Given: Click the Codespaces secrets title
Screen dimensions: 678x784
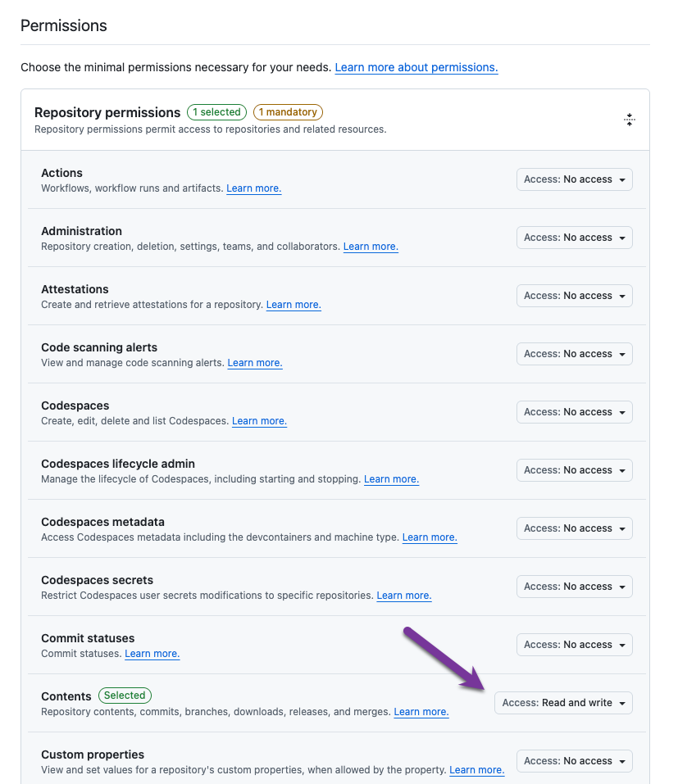Looking at the screenshot, I should [97, 580].
